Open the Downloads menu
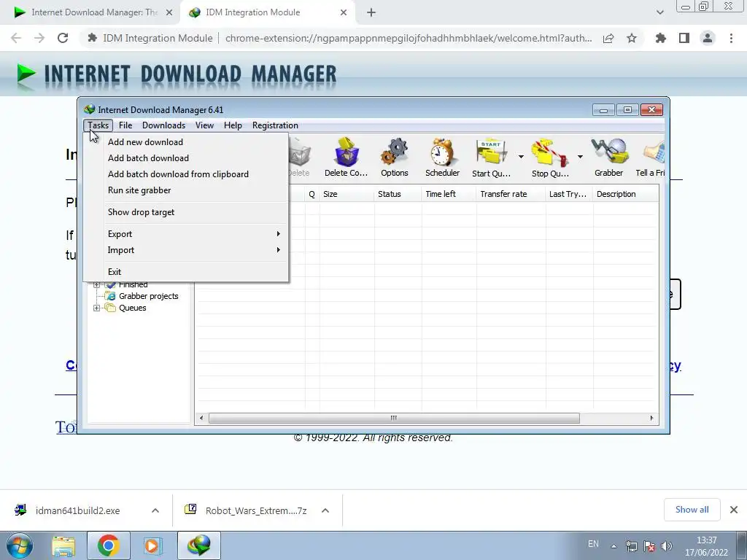 point(163,125)
